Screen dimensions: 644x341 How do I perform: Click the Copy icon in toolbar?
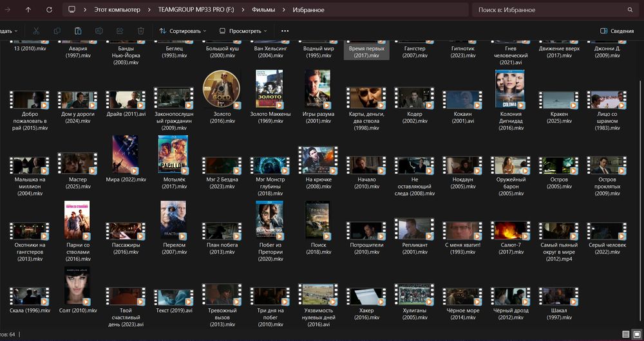(57, 31)
